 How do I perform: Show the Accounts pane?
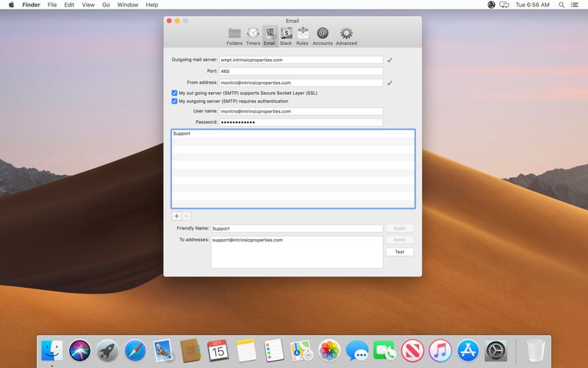tap(323, 36)
